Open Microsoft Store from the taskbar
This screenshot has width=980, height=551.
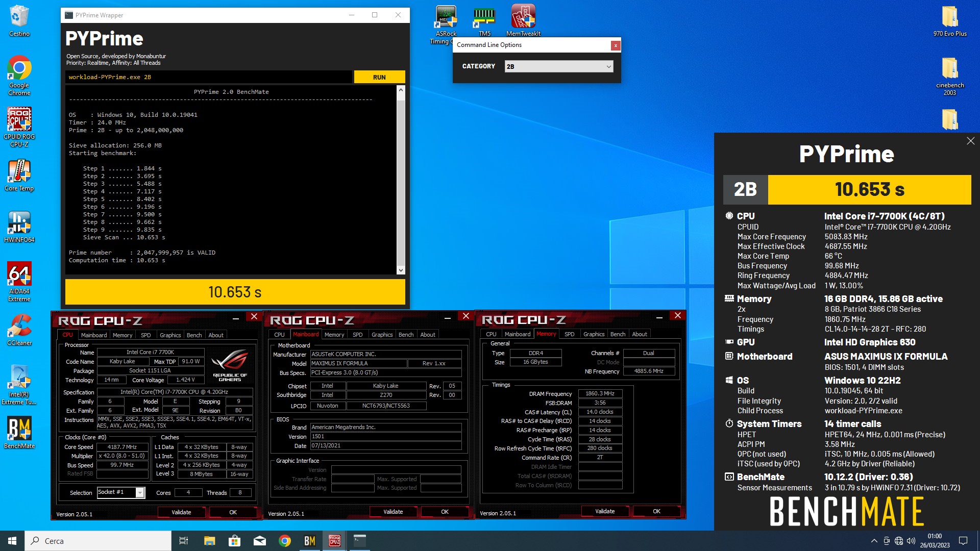click(x=234, y=541)
